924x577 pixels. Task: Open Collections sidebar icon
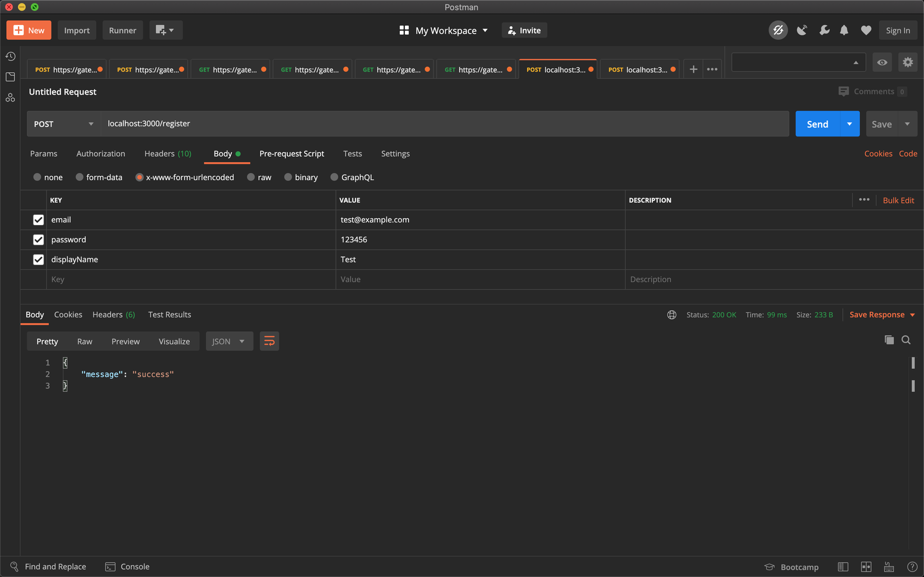[x=10, y=77]
